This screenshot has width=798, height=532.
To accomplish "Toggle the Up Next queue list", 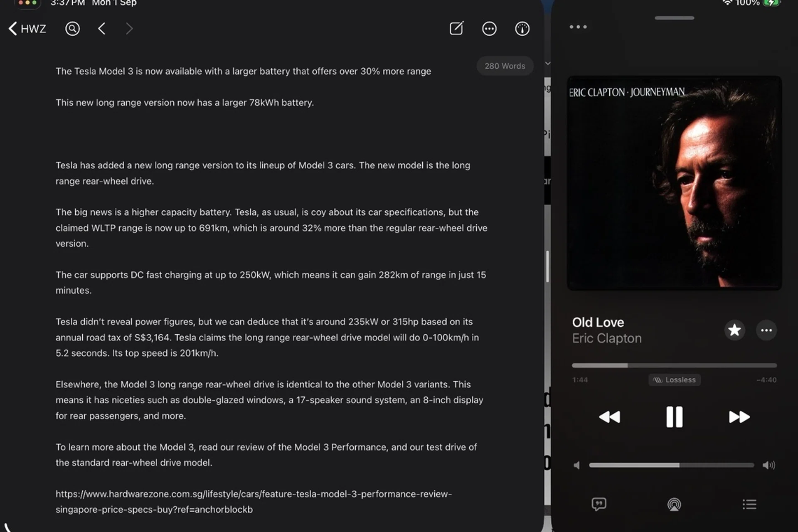I will pos(749,504).
